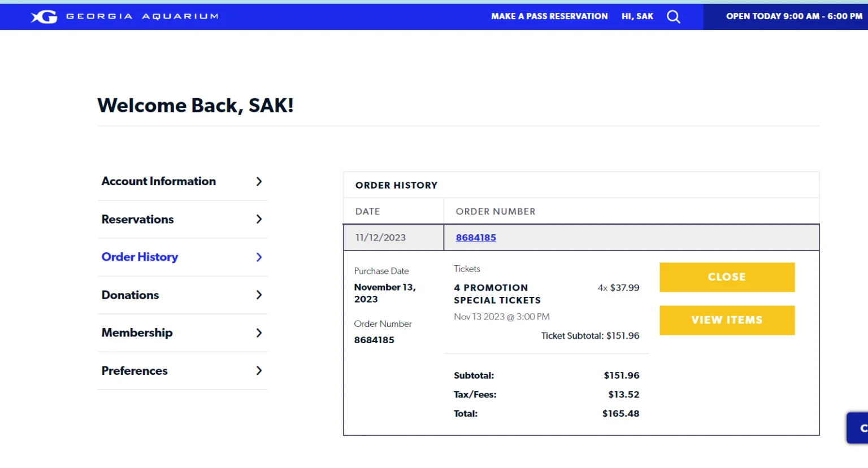Select the 11/12/2023 date cell
The width and height of the screenshot is (868, 468).
393,238
